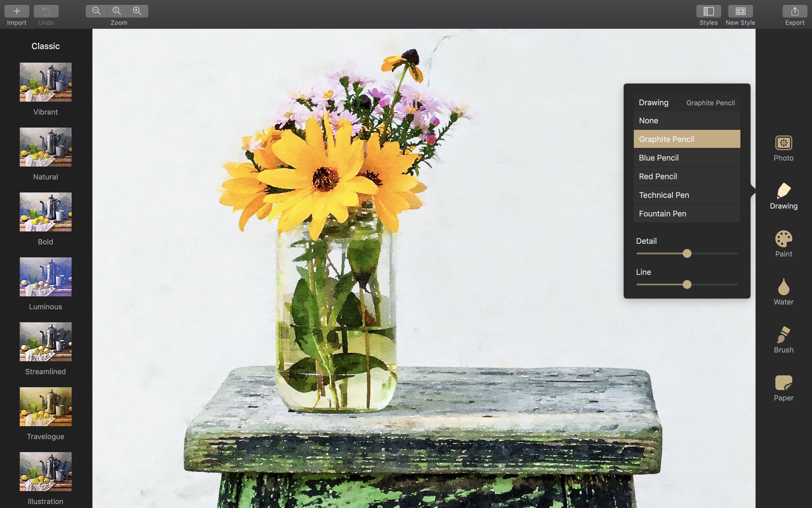The image size is (812, 508).
Task: Click the zoom to fit magnifier icon
Action: point(117,11)
